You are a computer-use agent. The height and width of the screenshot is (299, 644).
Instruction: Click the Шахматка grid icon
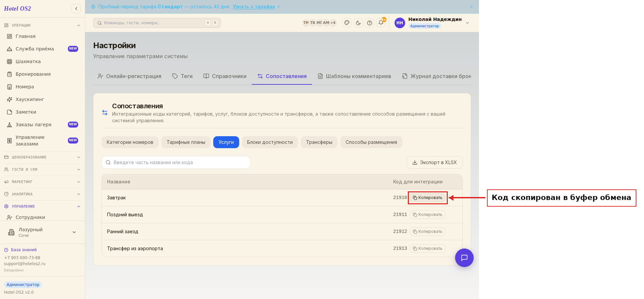pos(10,61)
